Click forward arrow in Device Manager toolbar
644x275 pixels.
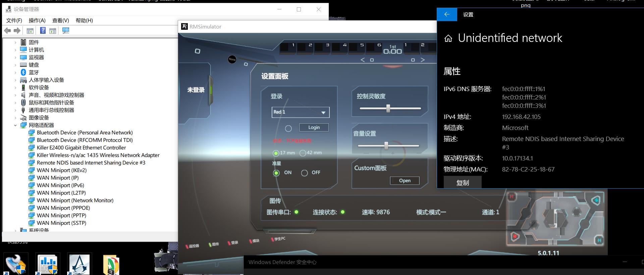[17, 30]
